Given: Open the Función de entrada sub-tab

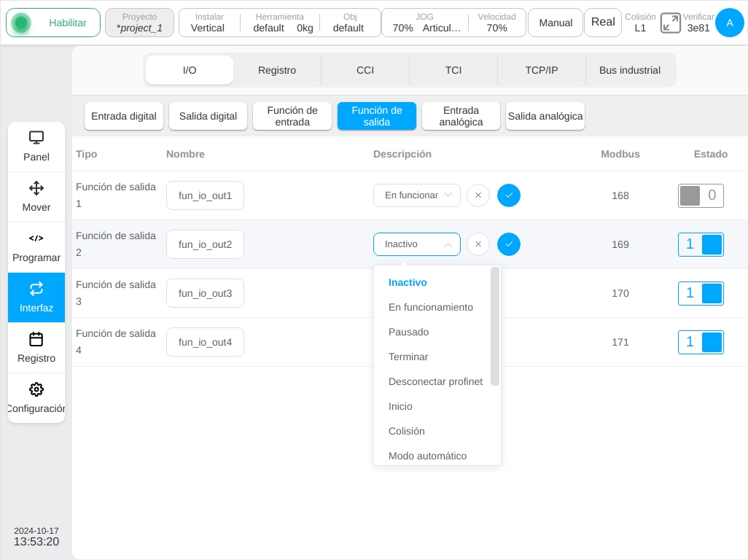Looking at the screenshot, I should (x=292, y=116).
